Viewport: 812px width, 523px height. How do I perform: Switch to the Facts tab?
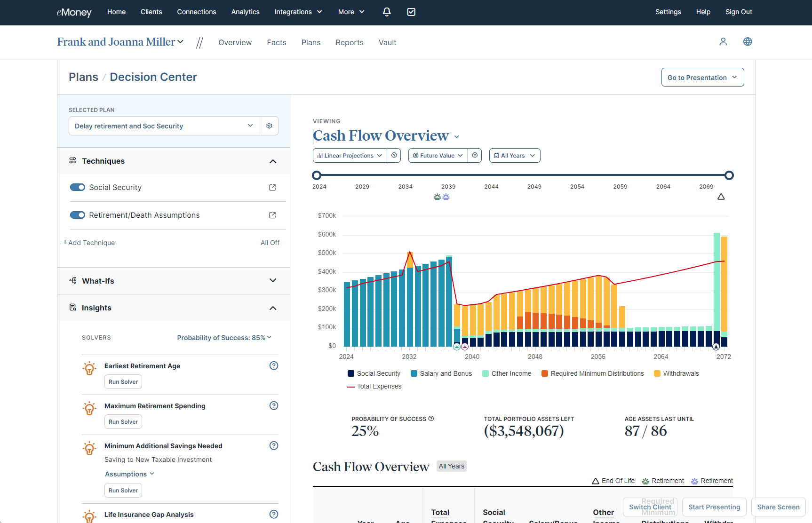(277, 42)
